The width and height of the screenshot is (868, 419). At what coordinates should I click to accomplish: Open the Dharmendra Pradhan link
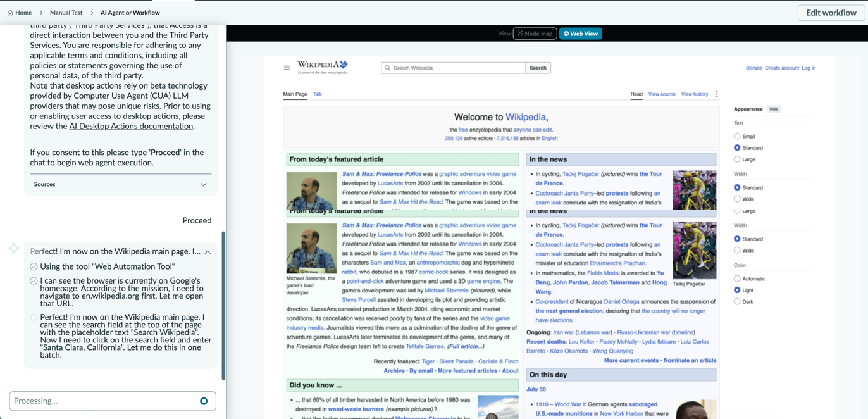(x=617, y=263)
